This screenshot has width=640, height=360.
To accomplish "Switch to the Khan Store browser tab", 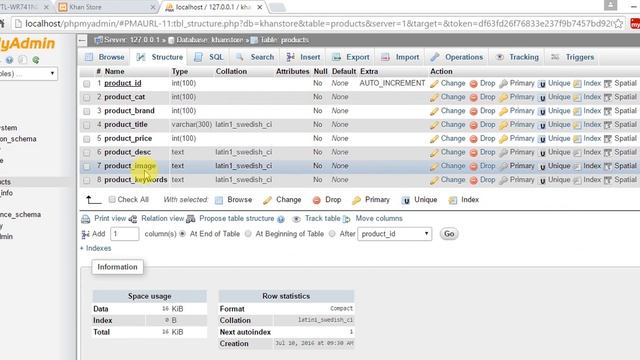I will [x=106, y=7].
